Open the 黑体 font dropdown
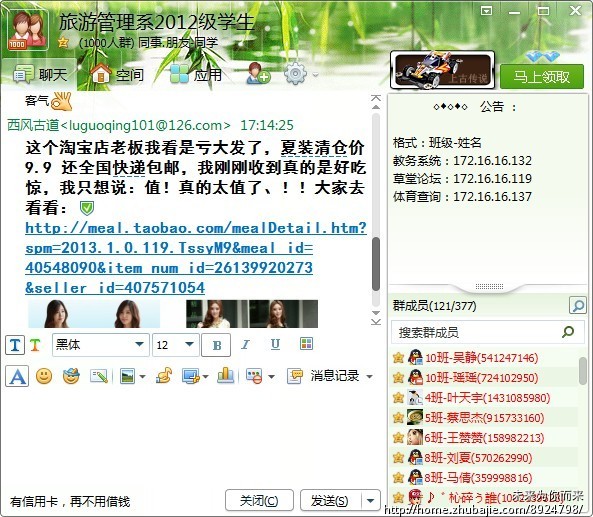Image resolution: width=593 pixels, height=517 pixels. tap(100, 345)
